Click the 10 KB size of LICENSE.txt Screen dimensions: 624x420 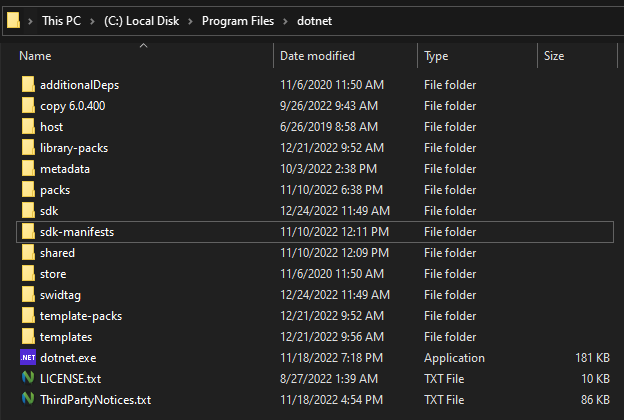[595, 379]
